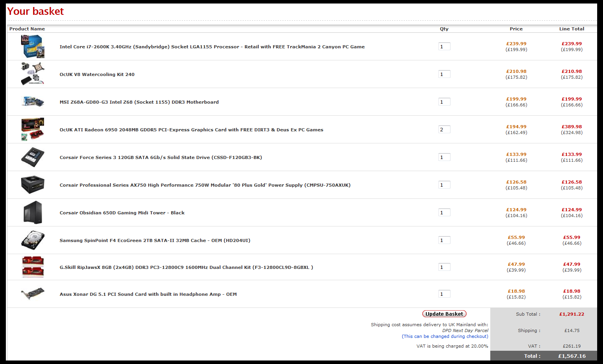Click the 'DPD Next Day Parcel' text
Image resolution: width=603 pixels, height=364 pixels.
[465, 330]
